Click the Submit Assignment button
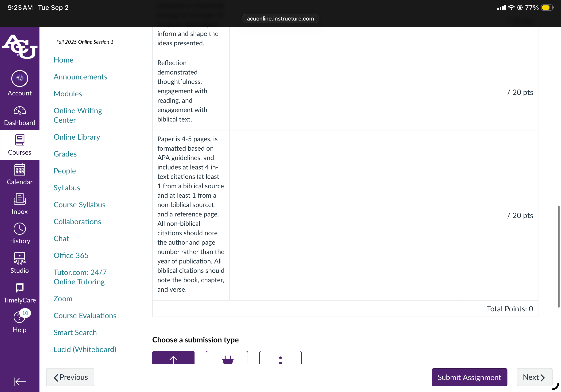The height and width of the screenshot is (392, 561). coord(469,377)
